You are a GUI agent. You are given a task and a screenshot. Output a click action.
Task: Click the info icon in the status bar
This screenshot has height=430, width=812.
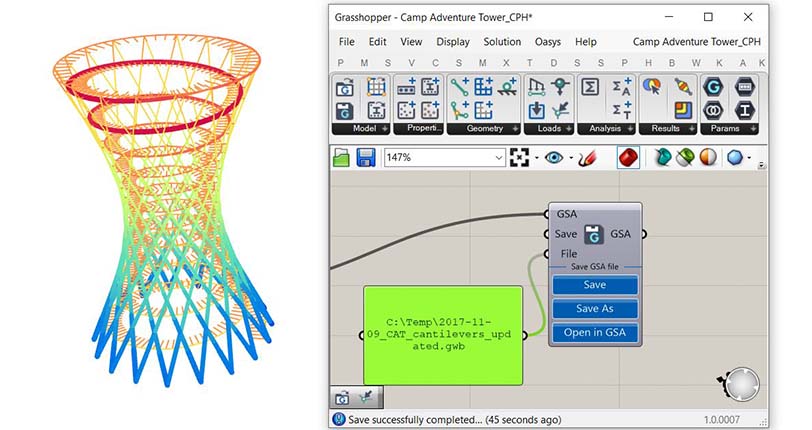click(x=339, y=419)
